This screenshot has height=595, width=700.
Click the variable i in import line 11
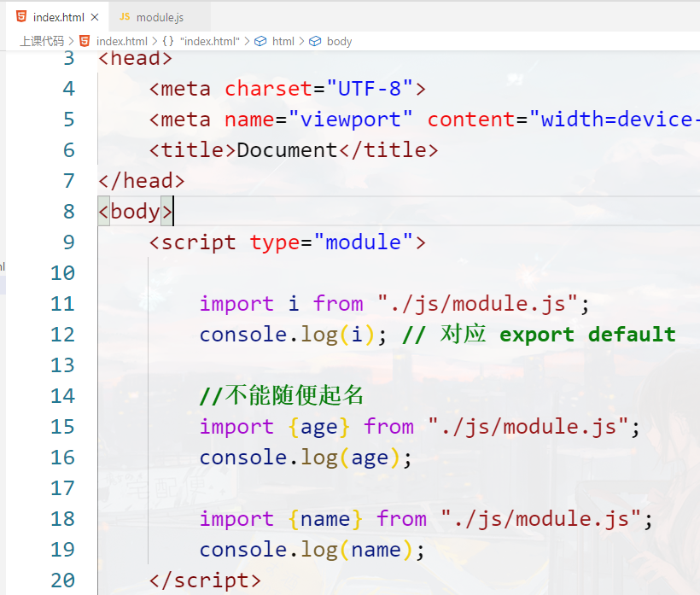click(294, 304)
